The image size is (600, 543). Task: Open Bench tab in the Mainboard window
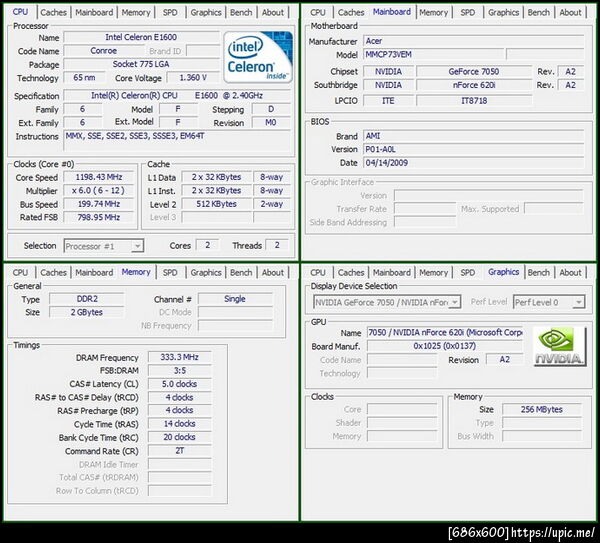pyautogui.click(x=539, y=12)
